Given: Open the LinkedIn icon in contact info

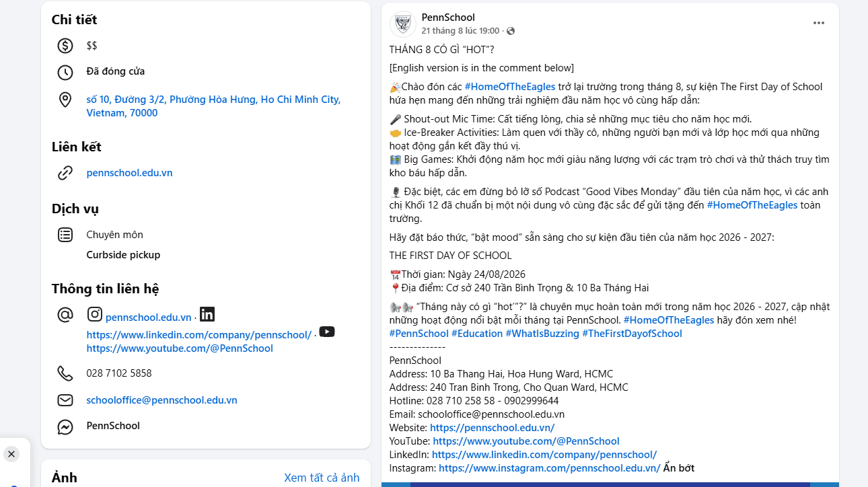Looking at the screenshot, I should tap(207, 314).
